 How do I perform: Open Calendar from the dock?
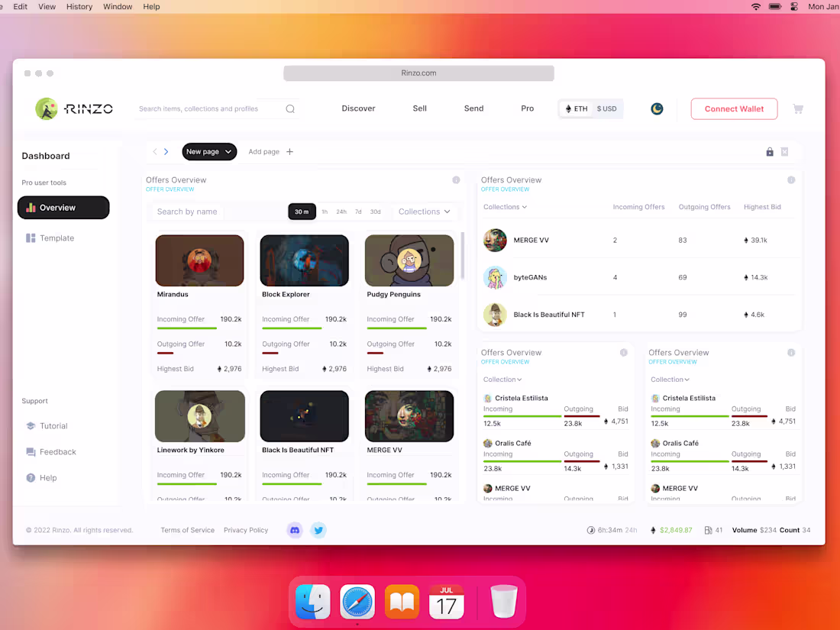(x=446, y=602)
